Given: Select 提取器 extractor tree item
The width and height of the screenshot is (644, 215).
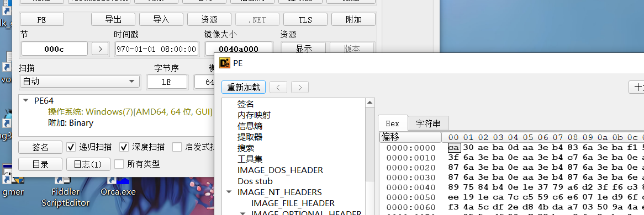Looking at the screenshot, I should (x=250, y=137).
